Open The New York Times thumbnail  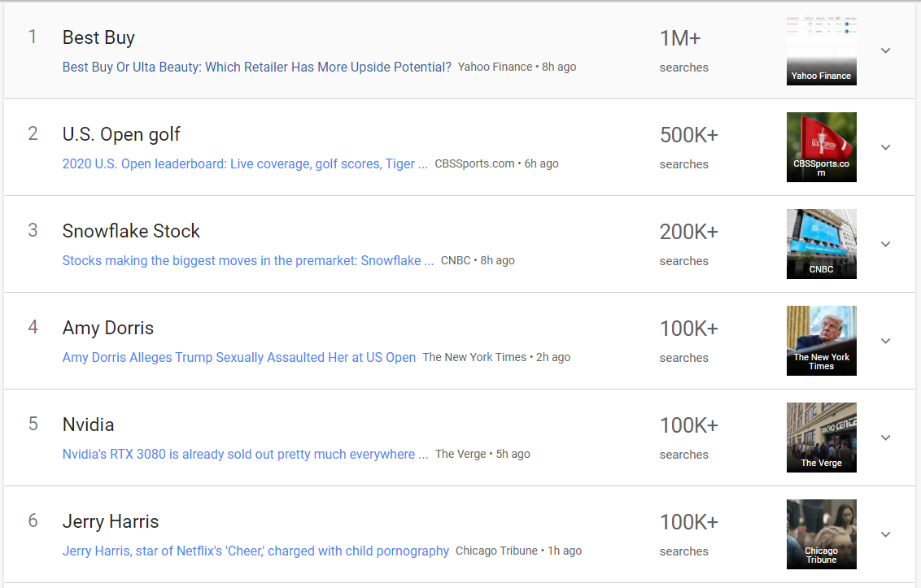[821, 341]
